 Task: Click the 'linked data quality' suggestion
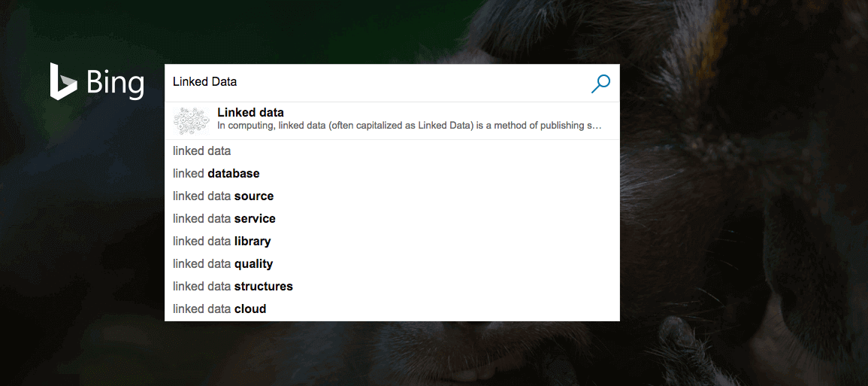click(x=222, y=264)
